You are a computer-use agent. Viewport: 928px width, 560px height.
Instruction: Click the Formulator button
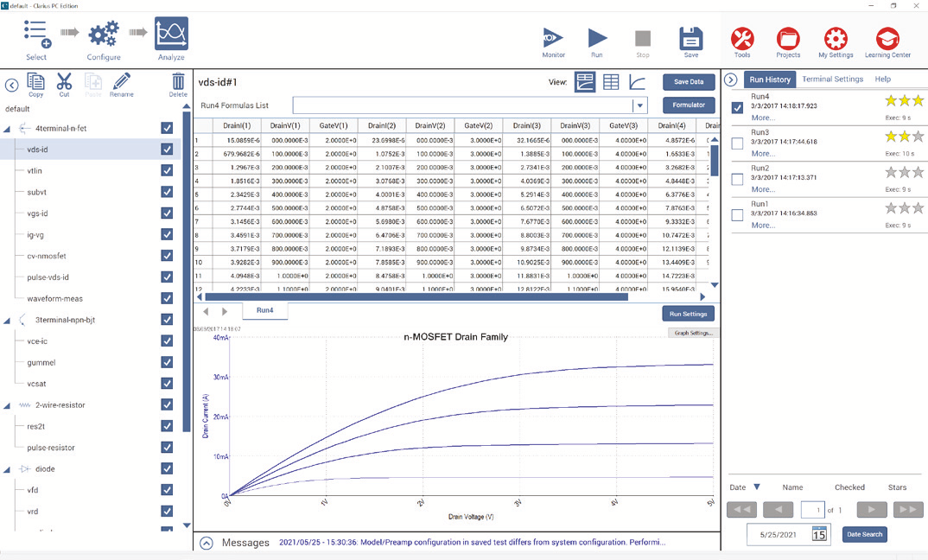click(689, 105)
